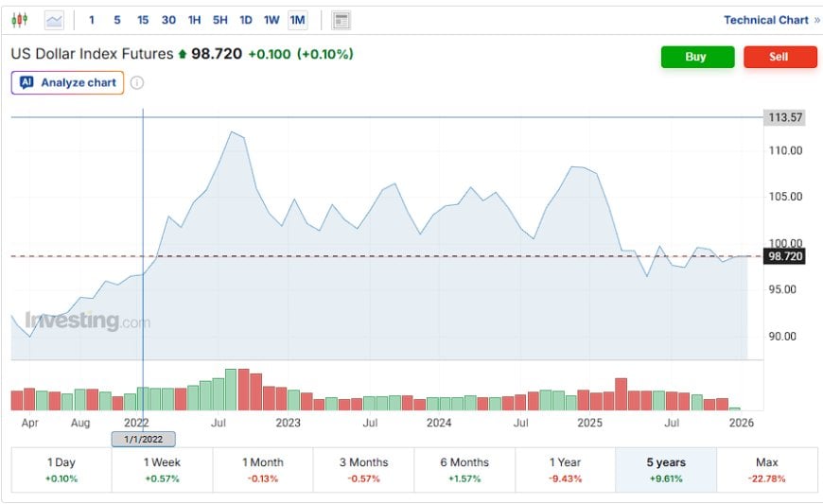Select the Max range tab
Screen dimensions: 823x504
point(767,470)
